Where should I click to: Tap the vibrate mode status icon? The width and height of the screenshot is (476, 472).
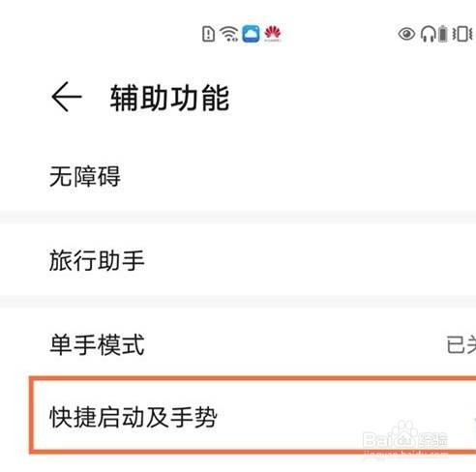tap(462, 34)
